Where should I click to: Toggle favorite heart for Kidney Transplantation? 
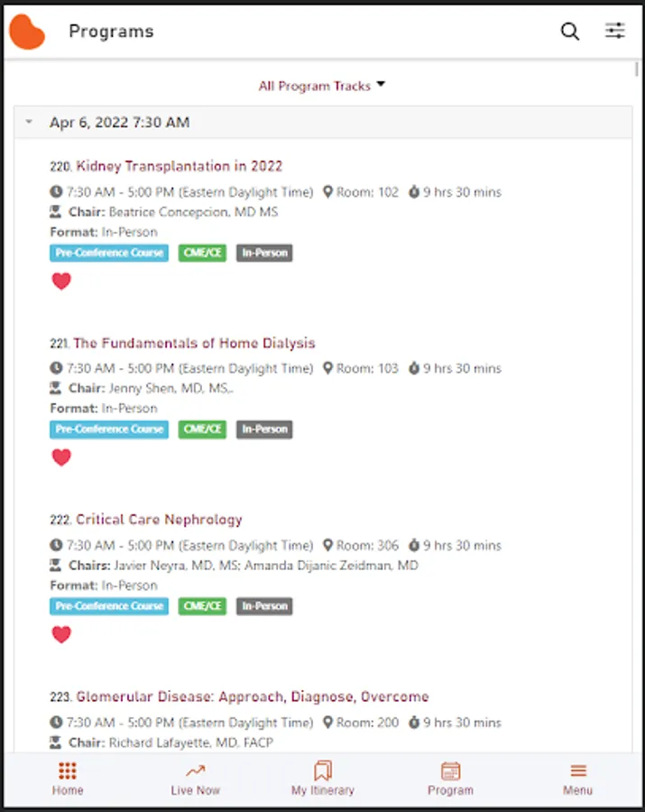click(61, 281)
